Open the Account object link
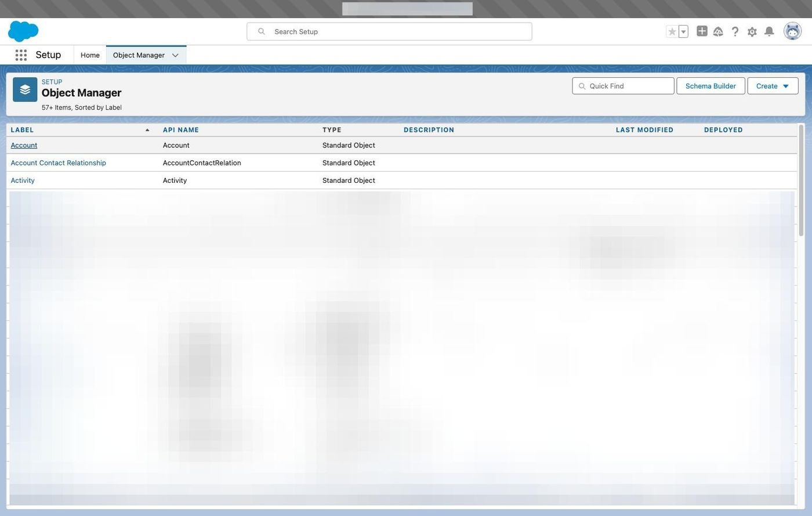This screenshot has height=516, width=812. coord(24,145)
